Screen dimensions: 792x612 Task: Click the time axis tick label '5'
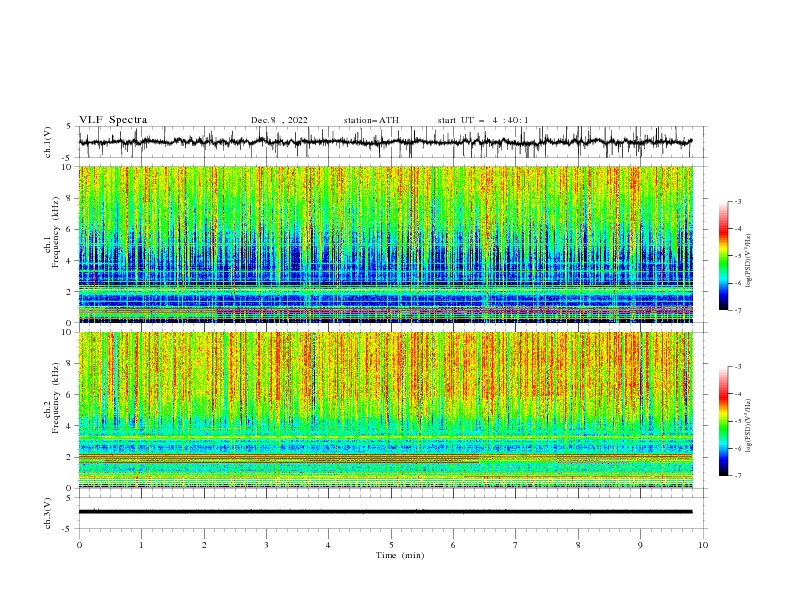391,545
